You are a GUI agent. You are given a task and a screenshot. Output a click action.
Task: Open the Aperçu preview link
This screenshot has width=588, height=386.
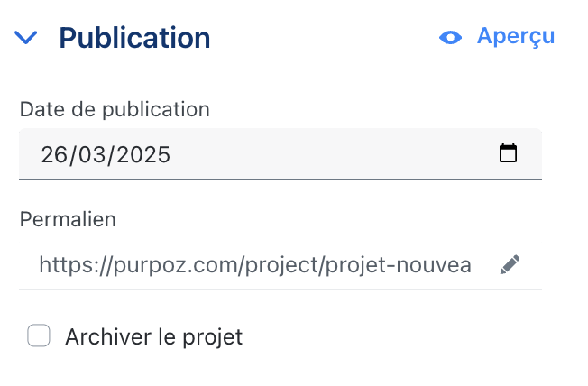pyautogui.click(x=516, y=37)
